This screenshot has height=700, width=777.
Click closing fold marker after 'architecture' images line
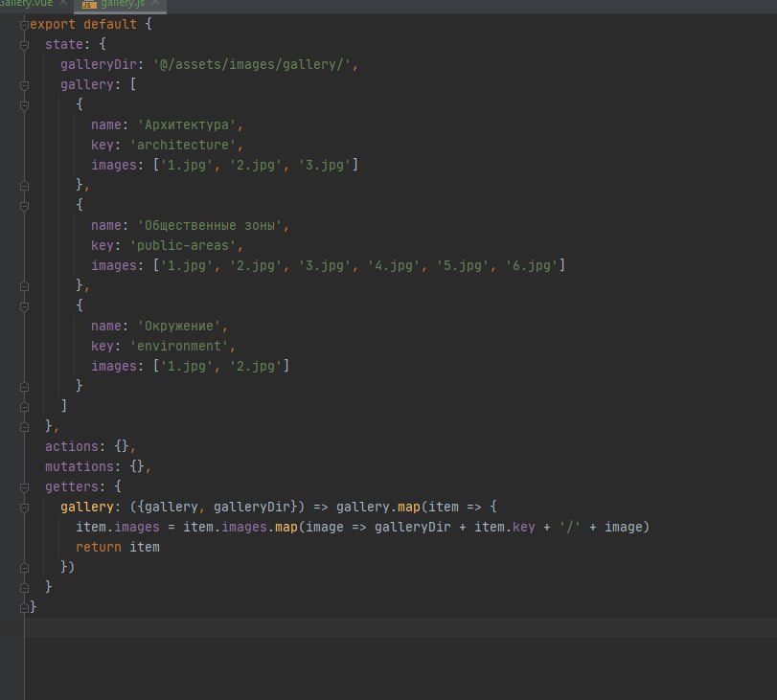tap(24, 186)
